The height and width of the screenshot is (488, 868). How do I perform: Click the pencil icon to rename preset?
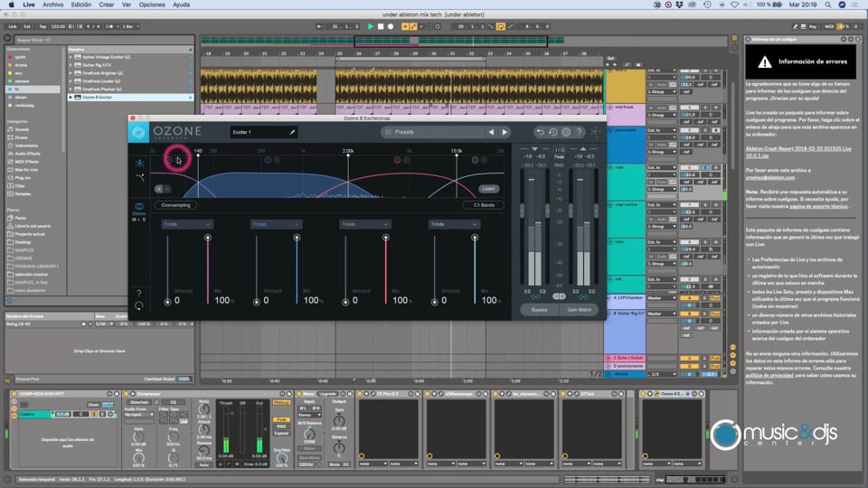[x=292, y=132]
